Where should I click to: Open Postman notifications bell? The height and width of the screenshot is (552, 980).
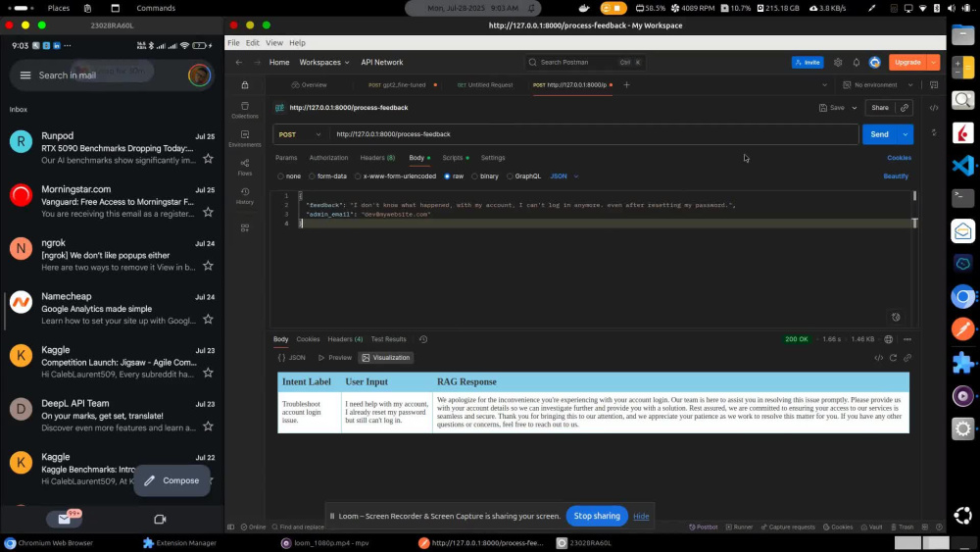pyautogui.click(x=857, y=63)
